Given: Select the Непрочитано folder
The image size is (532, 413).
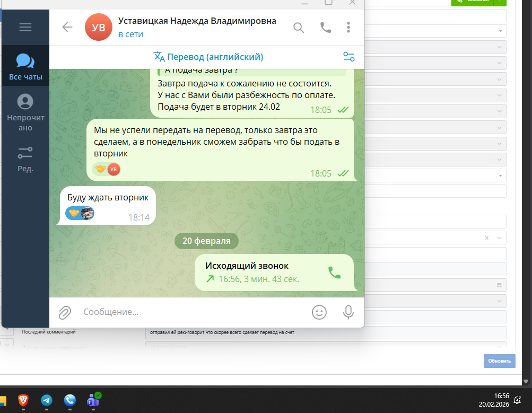Looking at the screenshot, I should coord(25,112).
